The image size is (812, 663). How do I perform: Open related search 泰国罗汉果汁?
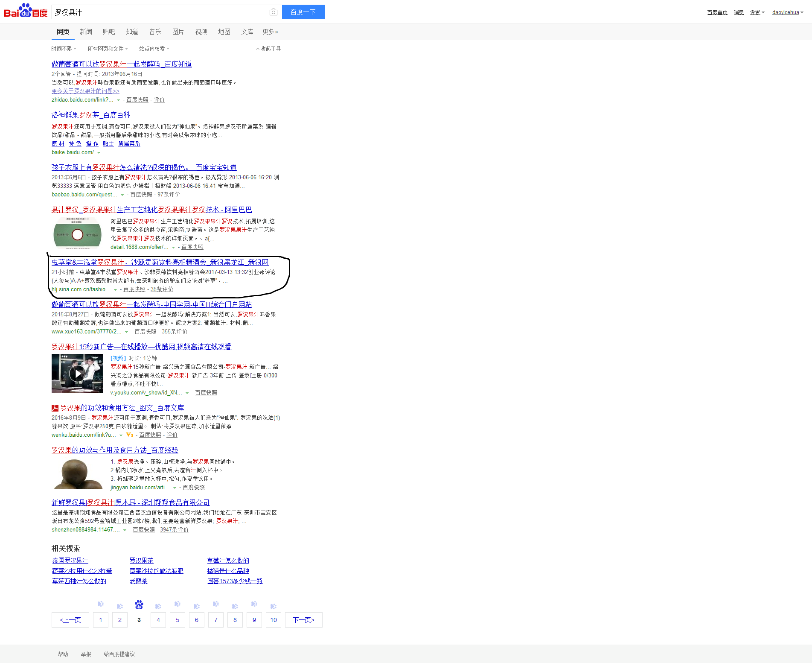point(70,561)
